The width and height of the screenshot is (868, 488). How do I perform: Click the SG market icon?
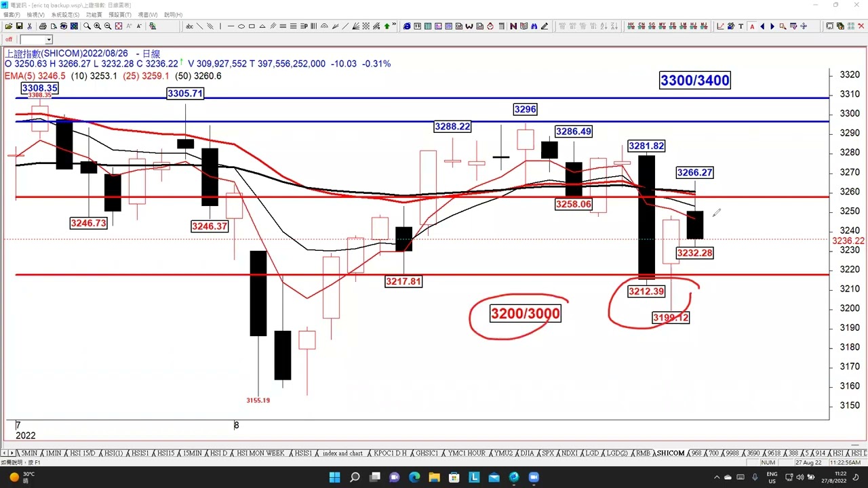[652, 26]
